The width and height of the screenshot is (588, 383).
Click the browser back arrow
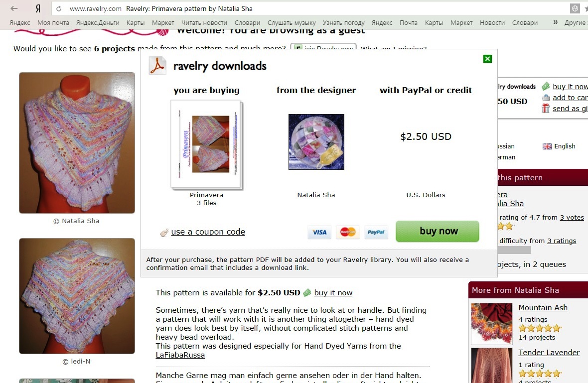pos(14,8)
